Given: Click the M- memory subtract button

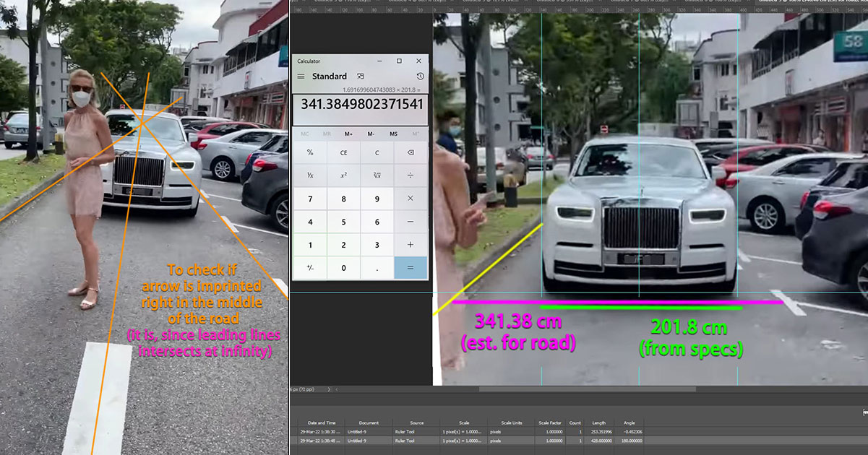Looking at the screenshot, I should coord(371,134).
